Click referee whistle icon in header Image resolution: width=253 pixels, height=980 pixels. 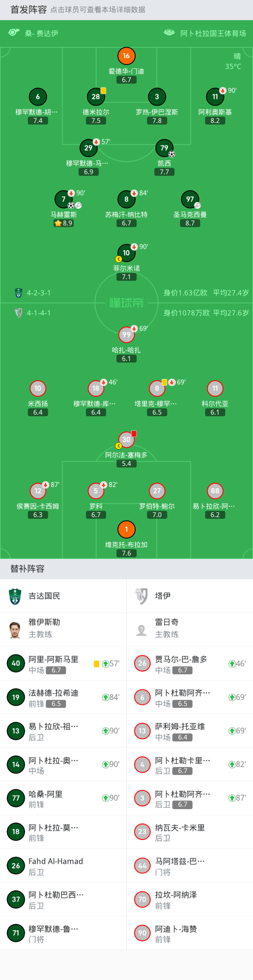click(14, 33)
